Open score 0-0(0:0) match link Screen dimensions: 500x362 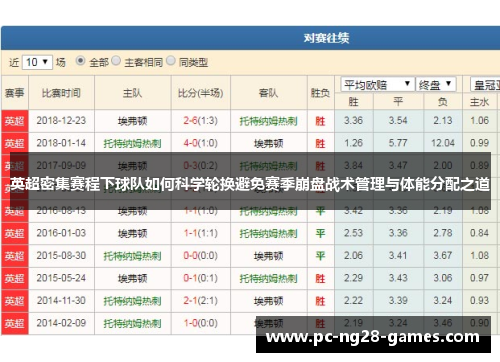coord(200,256)
